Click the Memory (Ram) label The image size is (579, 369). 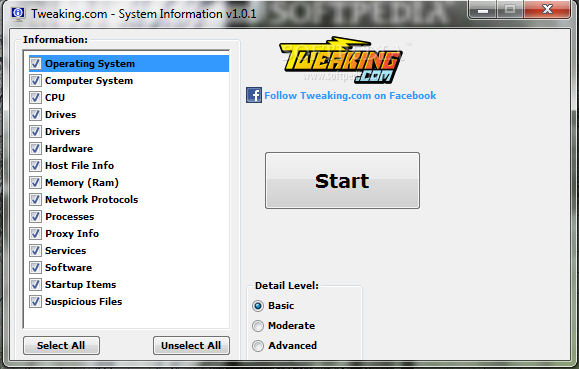click(x=82, y=182)
